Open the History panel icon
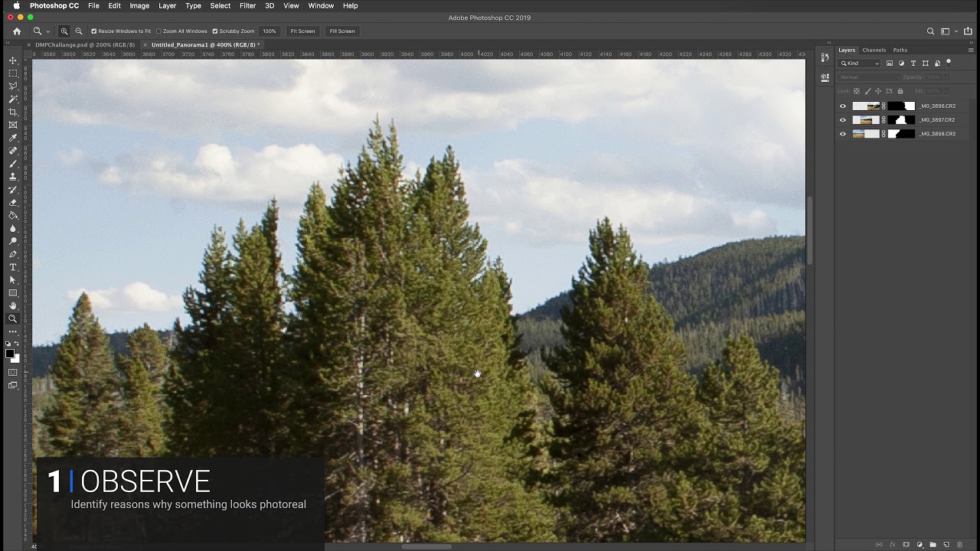The height and width of the screenshot is (551, 980). (825, 57)
